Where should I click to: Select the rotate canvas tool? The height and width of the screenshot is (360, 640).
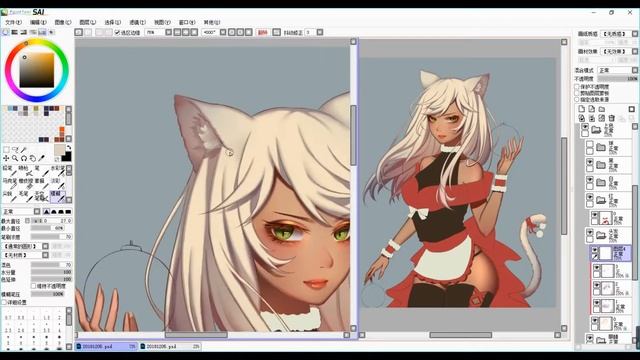[x=24, y=158]
